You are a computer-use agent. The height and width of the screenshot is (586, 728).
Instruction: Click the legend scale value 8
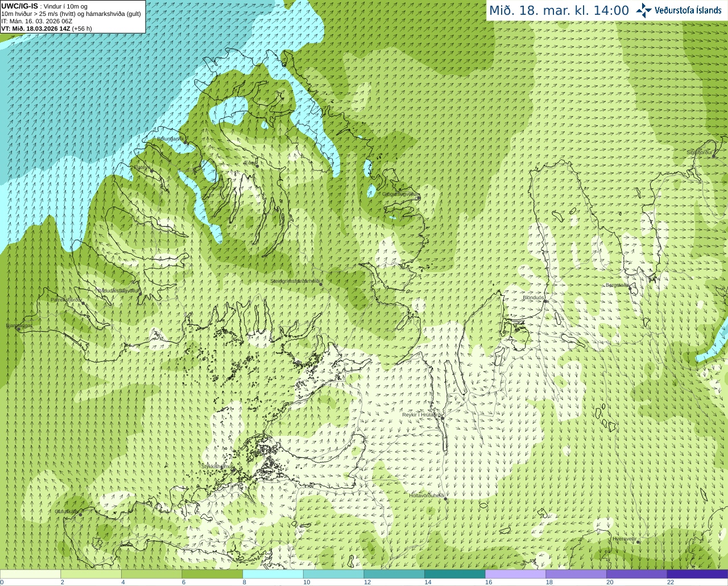click(244, 582)
